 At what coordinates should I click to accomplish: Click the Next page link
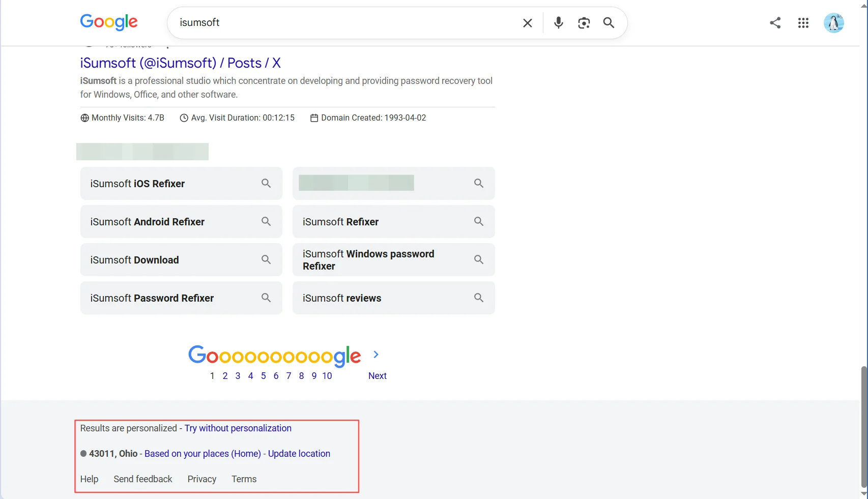378,376
